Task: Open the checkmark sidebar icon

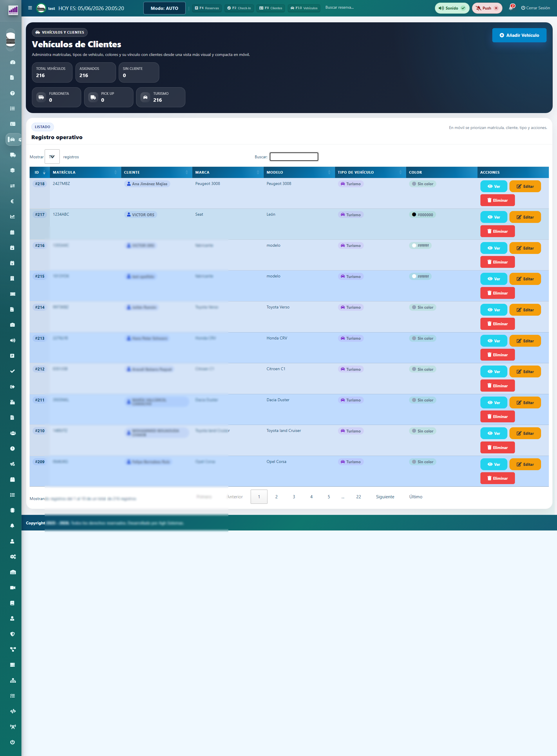Action: tap(12, 371)
